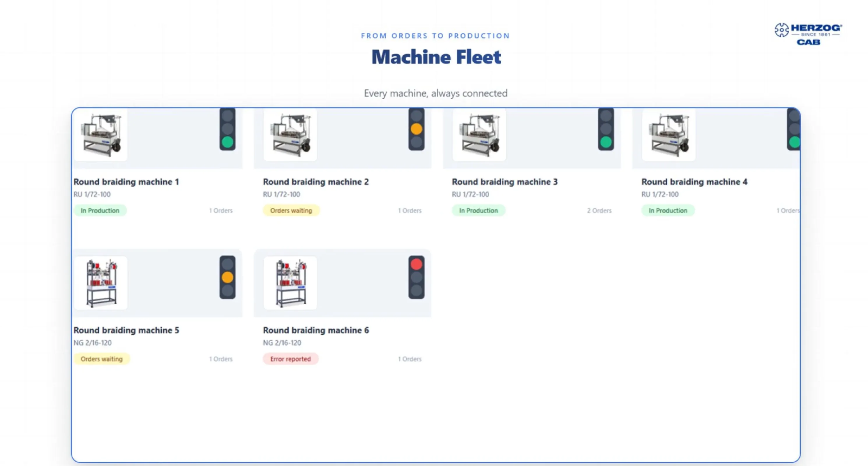Click the amber traffic light on machine 2

point(417,129)
